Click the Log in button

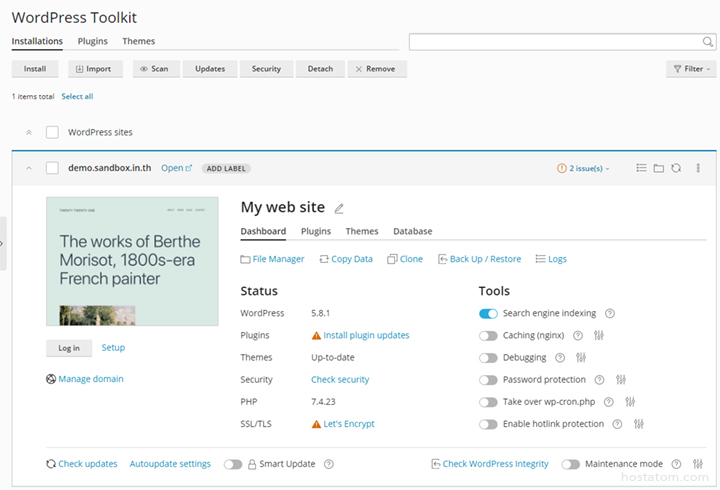(69, 348)
